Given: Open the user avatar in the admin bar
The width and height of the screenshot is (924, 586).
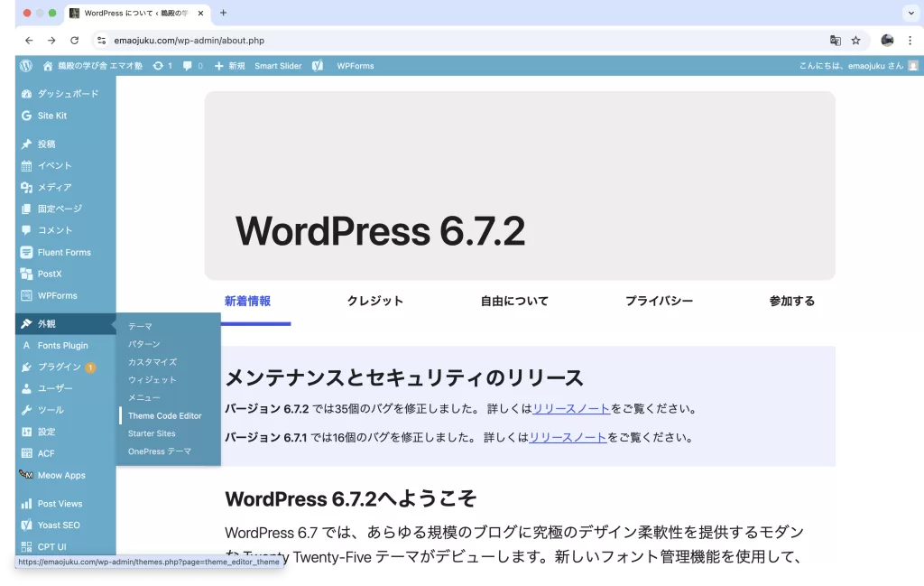Looking at the screenshot, I should (913, 66).
